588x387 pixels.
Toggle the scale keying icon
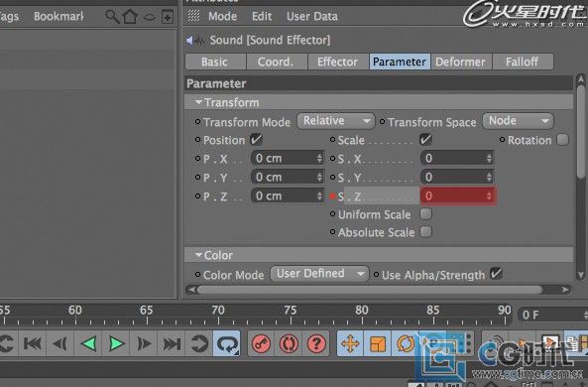click(377, 343)
